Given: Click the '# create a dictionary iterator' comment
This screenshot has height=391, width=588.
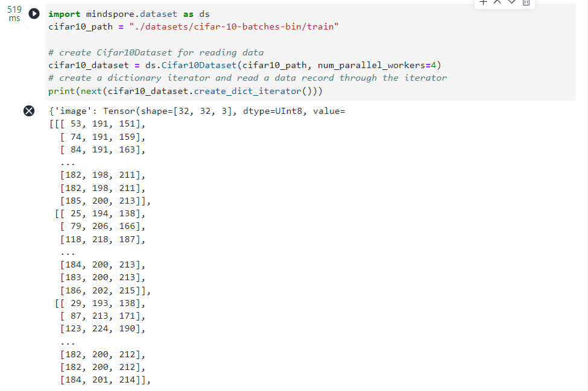Looking at the screenshot, I should (x=247, y=78).
